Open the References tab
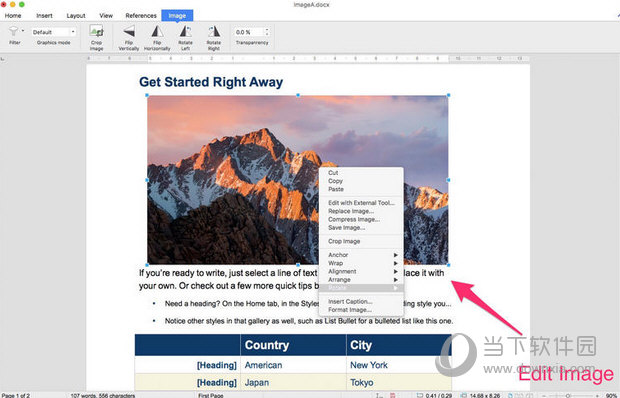Viewport: 620px width, 398px height. pos(141,15)
